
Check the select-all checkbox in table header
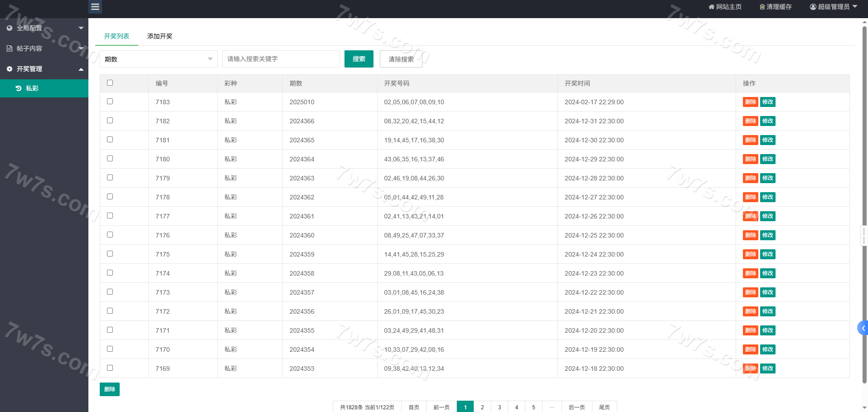(x=110, y=83)
